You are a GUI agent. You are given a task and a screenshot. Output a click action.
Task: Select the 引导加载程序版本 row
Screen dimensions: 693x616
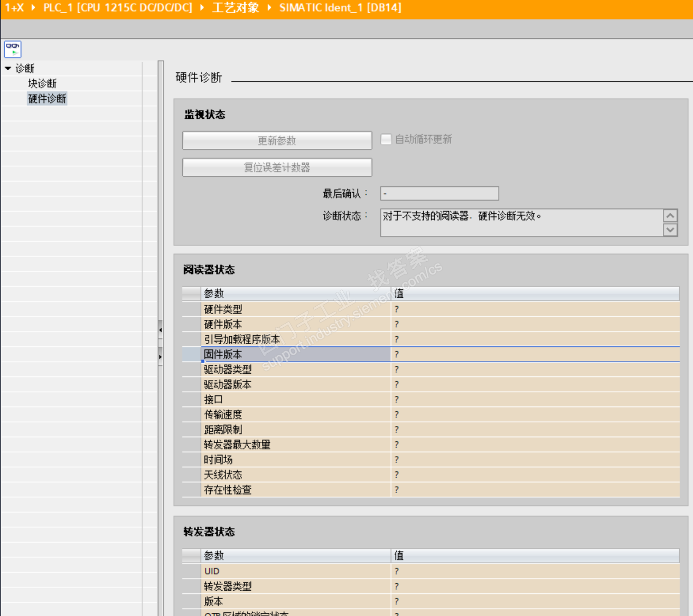[x=430, y=339]
